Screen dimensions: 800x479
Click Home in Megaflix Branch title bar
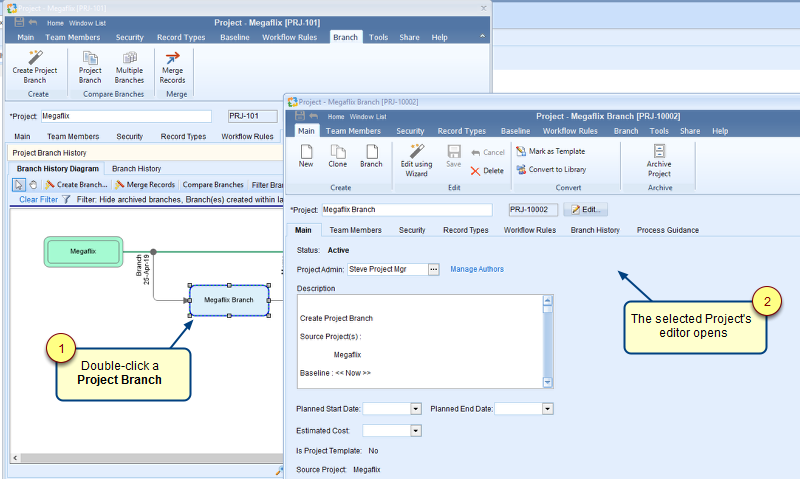tap(336, 117)
